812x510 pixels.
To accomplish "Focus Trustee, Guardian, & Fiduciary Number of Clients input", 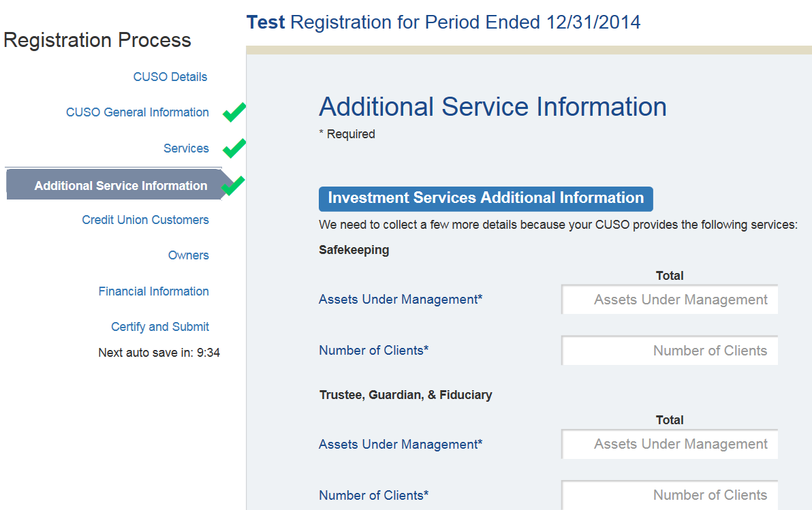I will (670, 495).
